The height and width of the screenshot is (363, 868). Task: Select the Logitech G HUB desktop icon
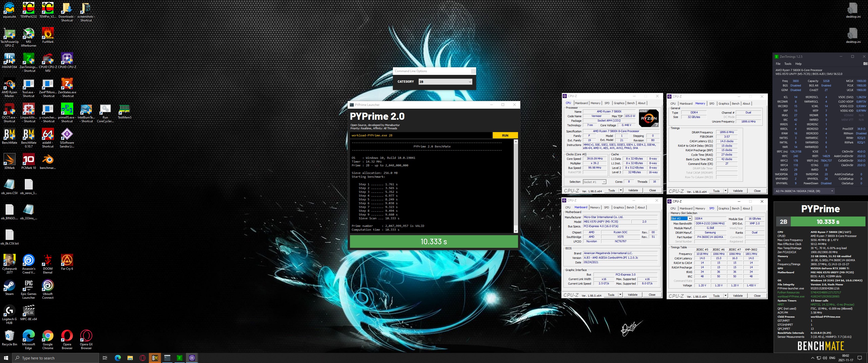[x=9, y=315]
